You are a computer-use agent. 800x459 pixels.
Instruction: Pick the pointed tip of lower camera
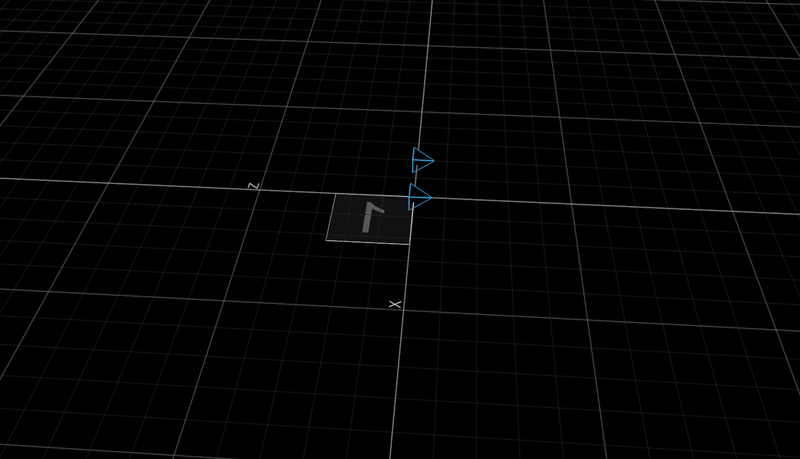[x=431, y=198]
